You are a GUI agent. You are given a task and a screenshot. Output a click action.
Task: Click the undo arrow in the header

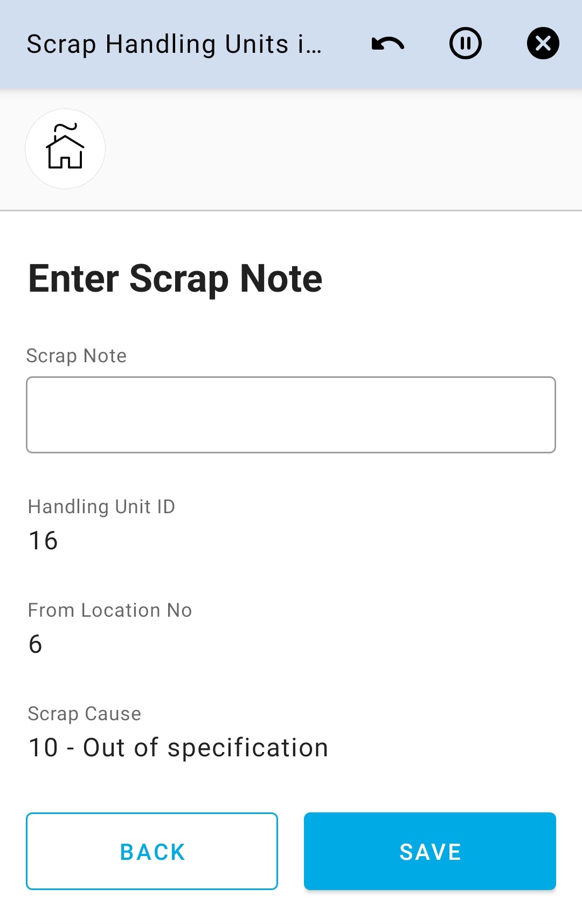387,44
